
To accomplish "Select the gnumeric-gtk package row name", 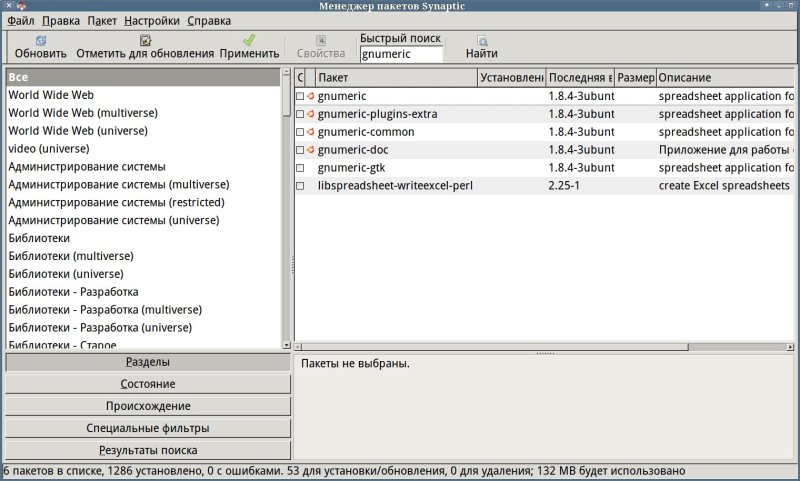I will coord(352,168).
